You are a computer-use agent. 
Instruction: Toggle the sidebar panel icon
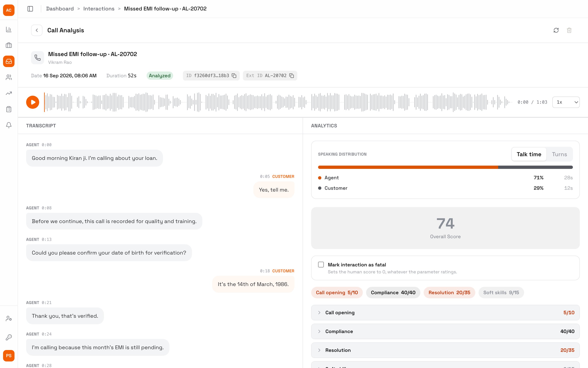coord(30,9)
